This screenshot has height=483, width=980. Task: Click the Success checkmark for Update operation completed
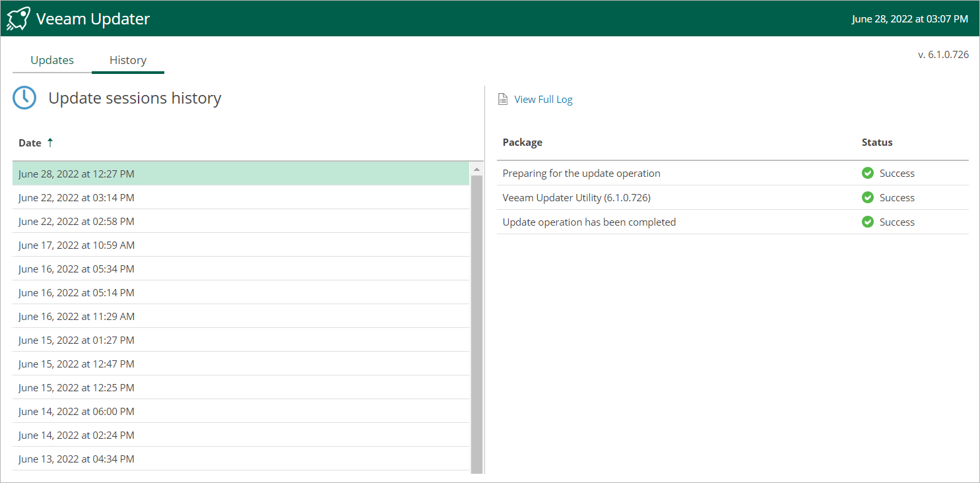point(868,222)
